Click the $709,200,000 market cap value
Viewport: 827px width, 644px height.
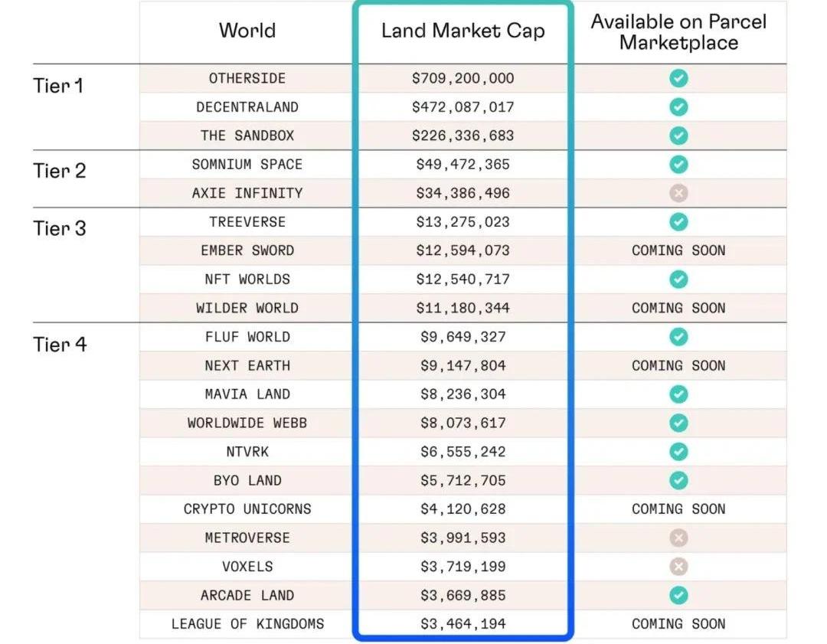tap(463, 78)
